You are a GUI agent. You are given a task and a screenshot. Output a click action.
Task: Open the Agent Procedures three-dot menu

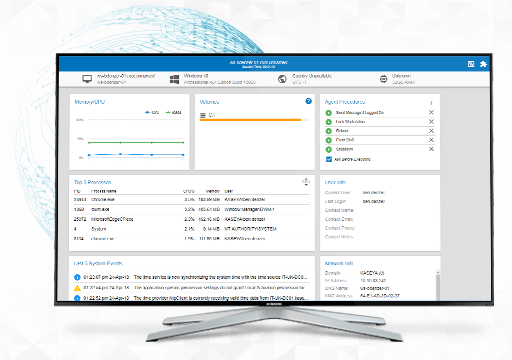click(431, 103)
